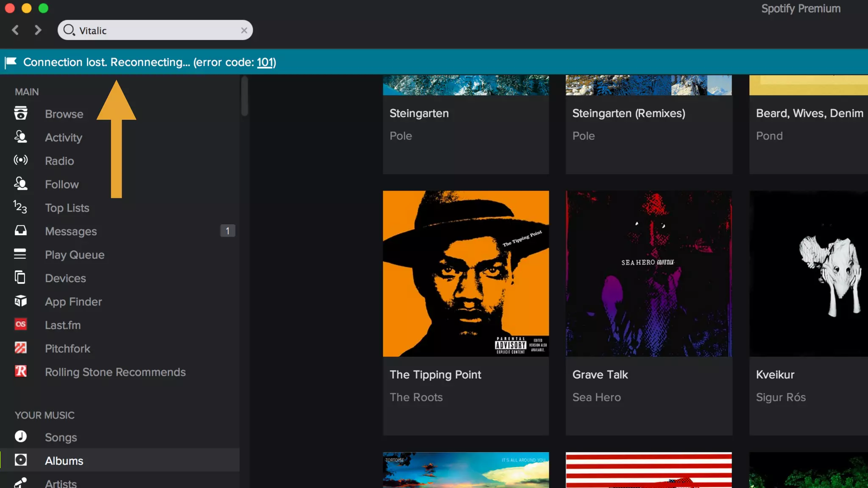Click the Play Queue icon
Image resolution: width=868 pixels, height=488 pixels.
pos(20,254)
